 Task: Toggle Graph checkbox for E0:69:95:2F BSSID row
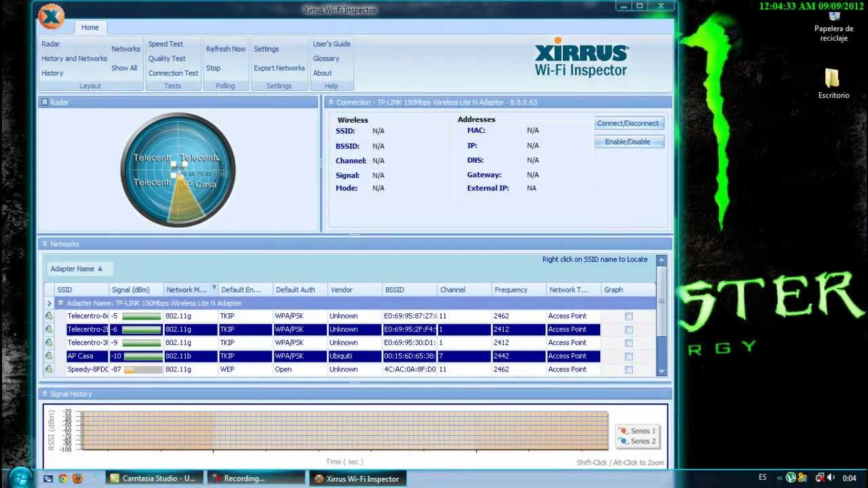629,330
